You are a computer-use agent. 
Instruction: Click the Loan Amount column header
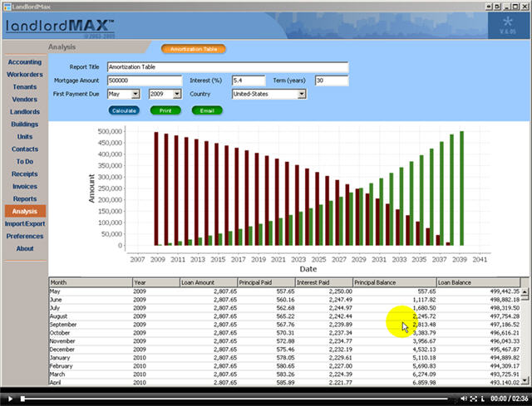coord(209,282)
